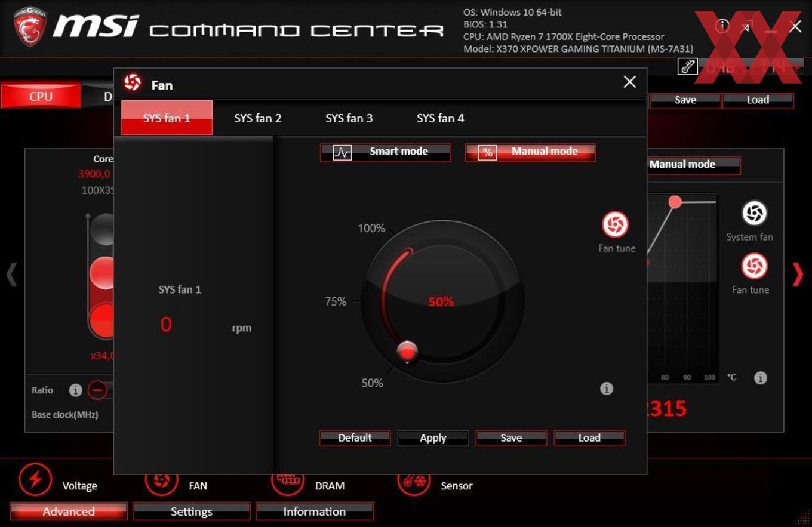Click the curve icon on Smart mode button

(342, 153)
